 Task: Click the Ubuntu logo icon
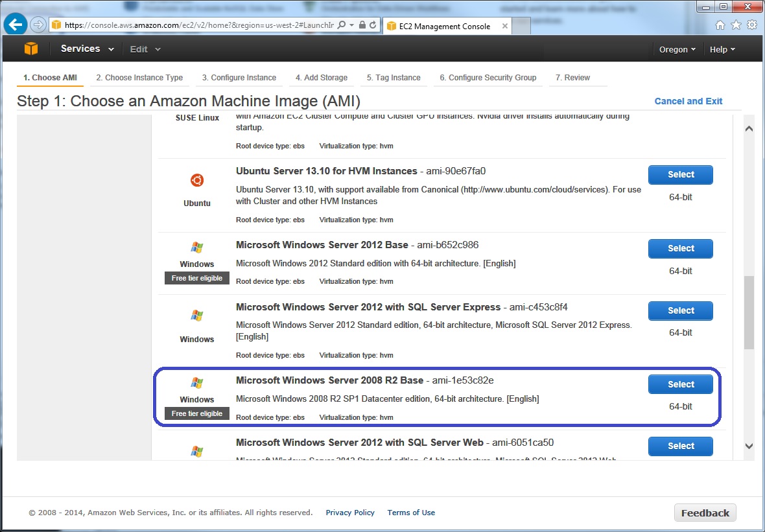point(197,181)
